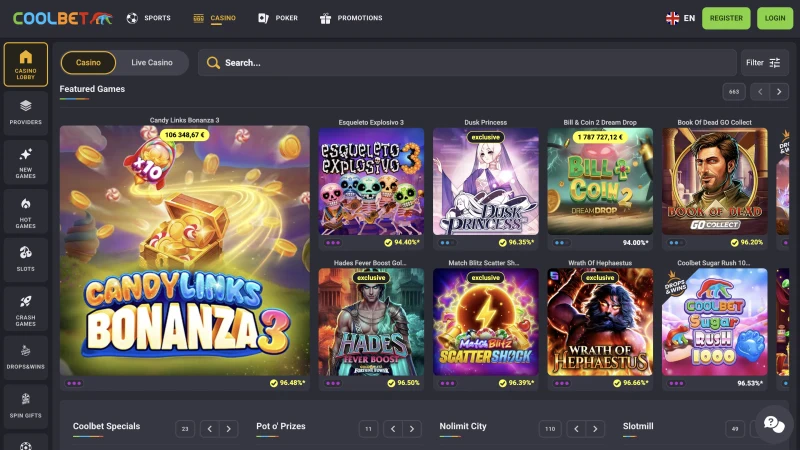The height and width of the screenshot is (450, 800).
Task: Click the Login button
Action: click(x=775, y=18)
